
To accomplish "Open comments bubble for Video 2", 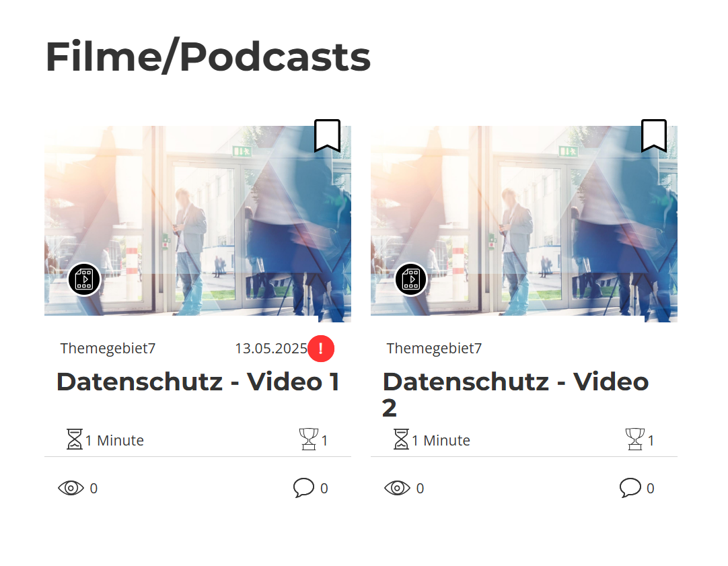I will pos(630,488).
